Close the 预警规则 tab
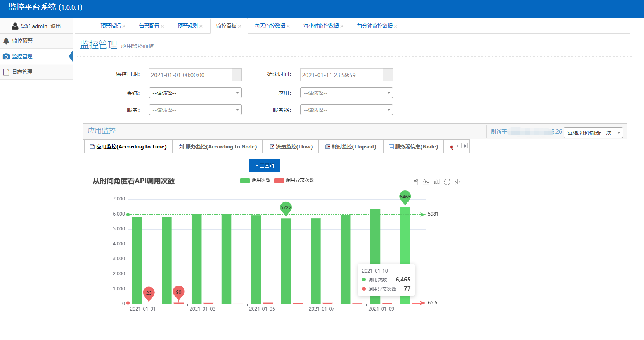The height and width of the screenshot is (340, 644). 201,26
